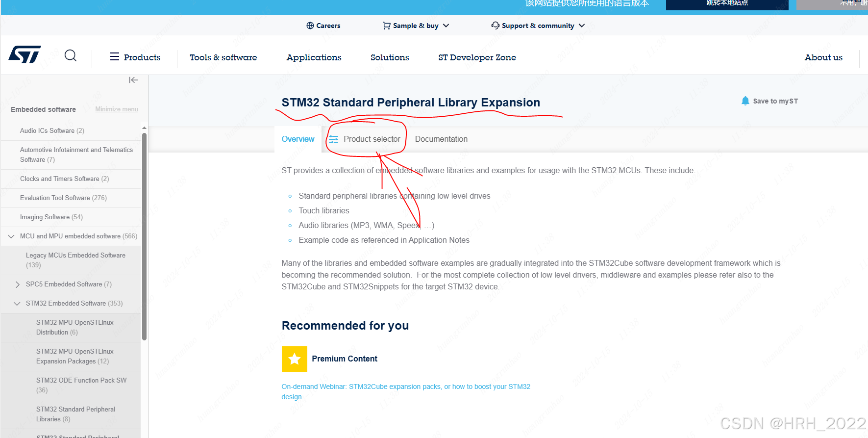The image size is (868, 438).
Task: Open ST Developer Zone menu
Action: point(477,57)
